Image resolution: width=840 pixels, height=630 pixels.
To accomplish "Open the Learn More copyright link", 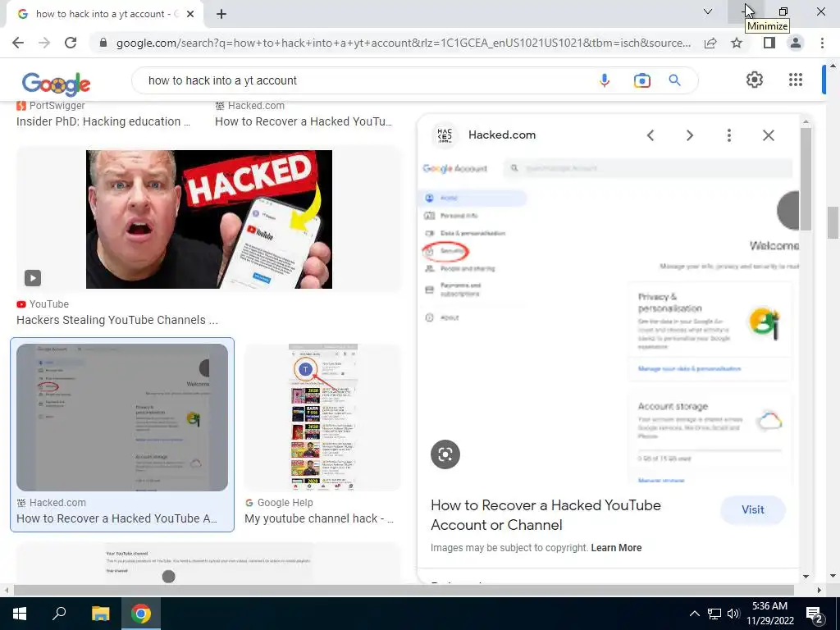I will (616, 547).
